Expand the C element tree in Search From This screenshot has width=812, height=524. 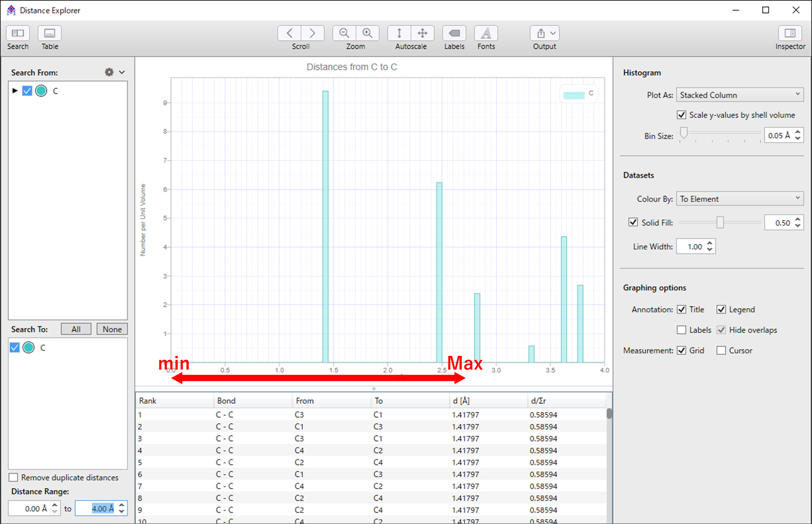pyautogui.click(x=15, y=91)
